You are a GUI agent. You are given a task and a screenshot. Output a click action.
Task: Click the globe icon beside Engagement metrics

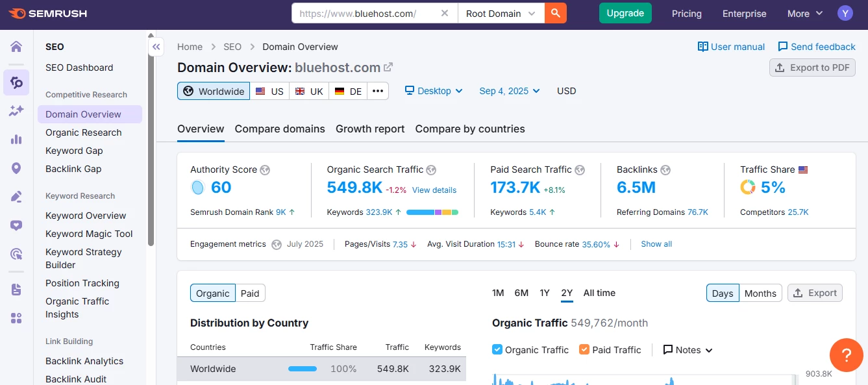click(x=277, y=245)
